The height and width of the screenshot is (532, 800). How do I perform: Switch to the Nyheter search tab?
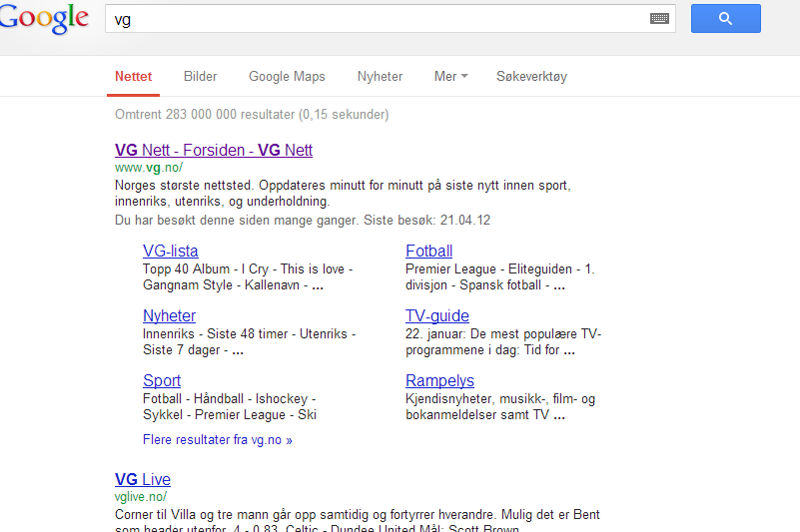point(380,77)
